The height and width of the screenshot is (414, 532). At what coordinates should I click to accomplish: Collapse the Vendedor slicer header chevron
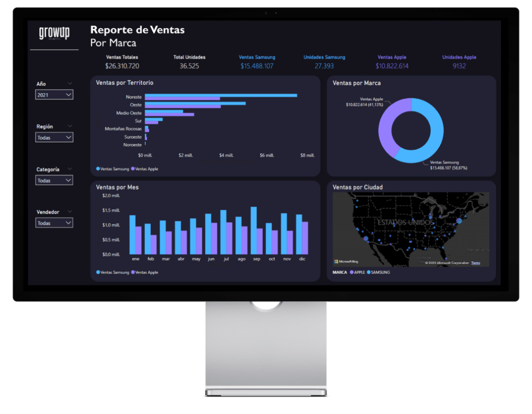pos(70,212)
